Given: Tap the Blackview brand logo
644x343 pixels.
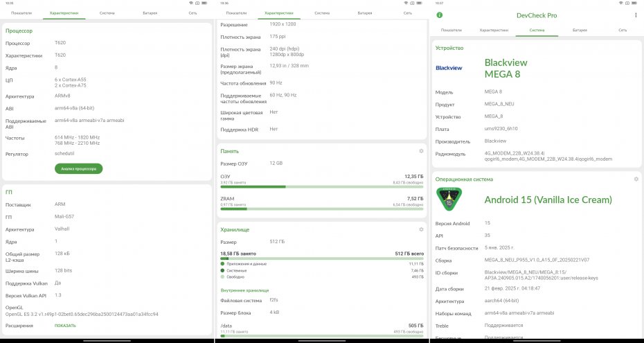Looking at the screenshot, I should point(449,68).
